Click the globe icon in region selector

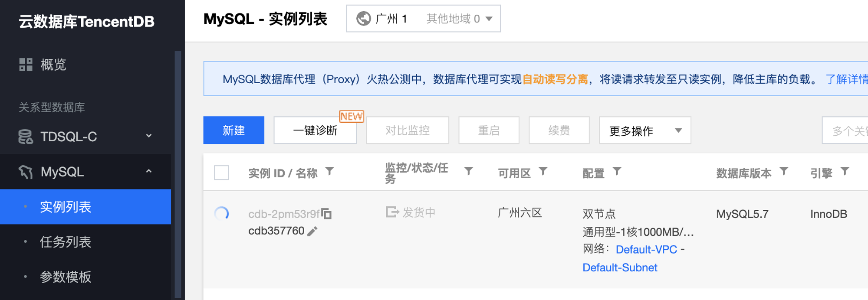click(364, 19)
